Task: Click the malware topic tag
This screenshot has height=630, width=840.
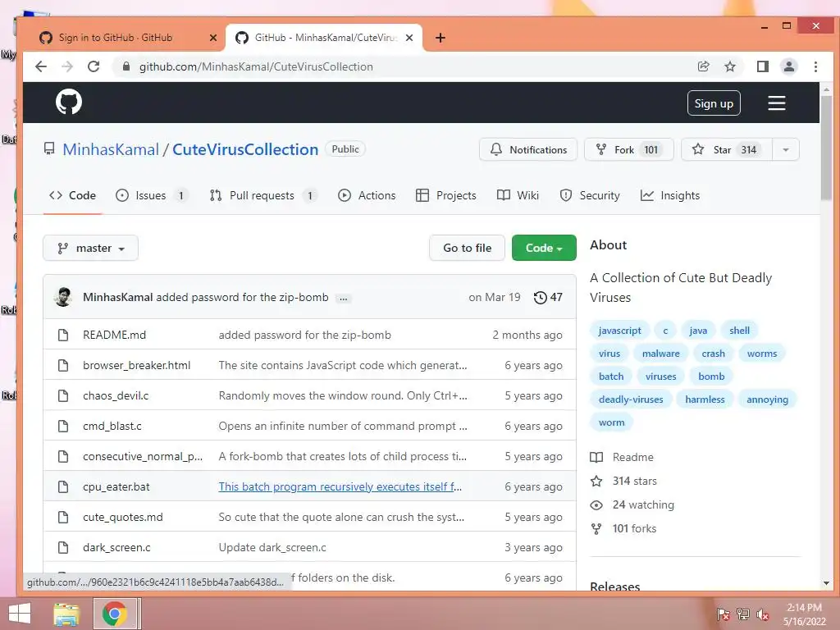Action: point(660,354)
